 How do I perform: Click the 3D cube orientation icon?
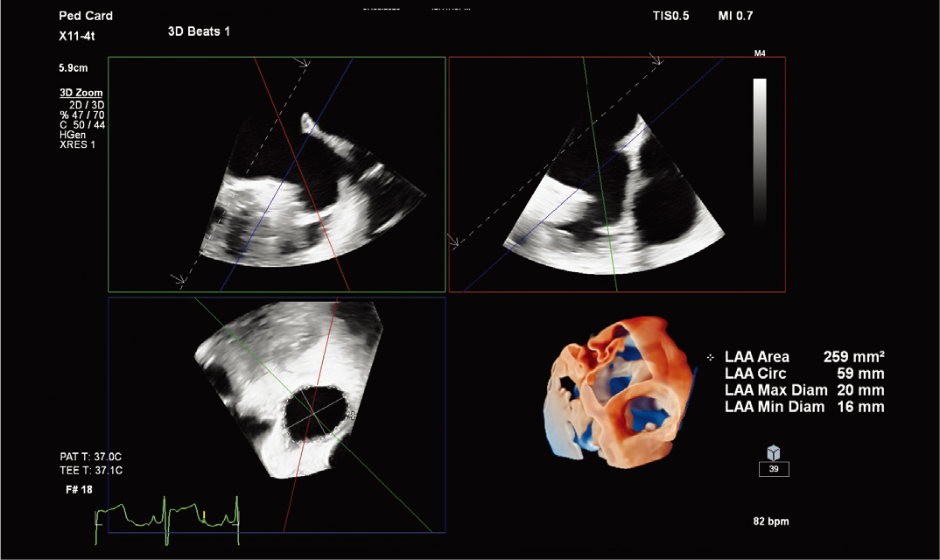pyautogui.click(x=774, y=452)
